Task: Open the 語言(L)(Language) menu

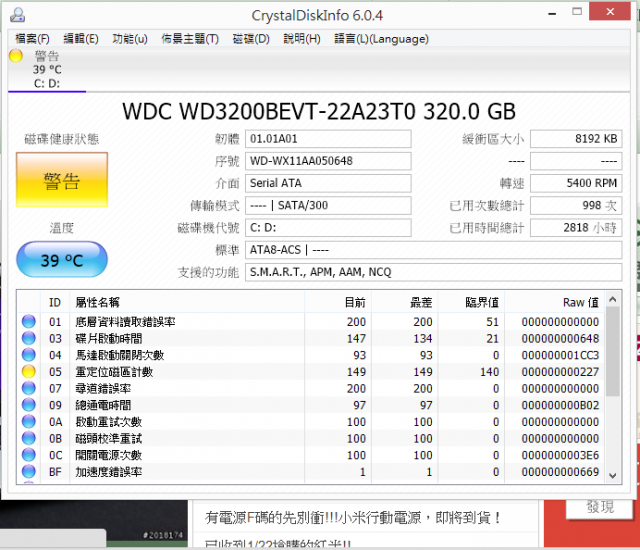Action: click(382, 39)
